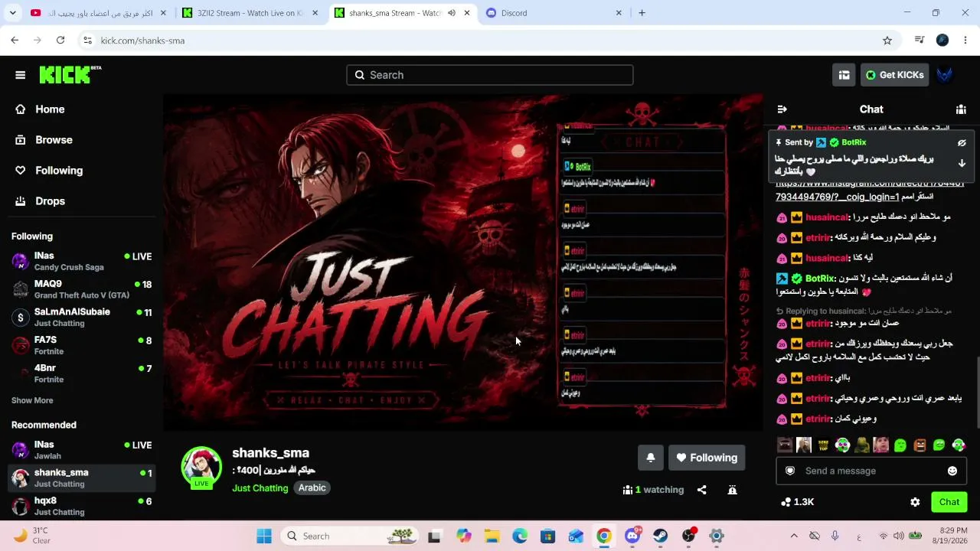Image resolution: width=980 pixels, height=551 pixels.
Task: Mute the shanks_sma tab audio
Action: point(452,13)
